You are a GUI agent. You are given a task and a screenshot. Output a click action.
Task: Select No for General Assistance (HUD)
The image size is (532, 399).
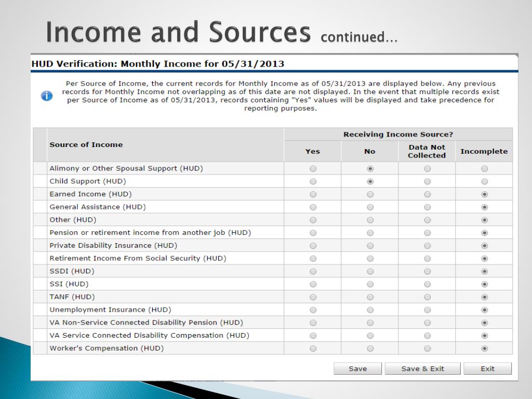coord(370,207)
